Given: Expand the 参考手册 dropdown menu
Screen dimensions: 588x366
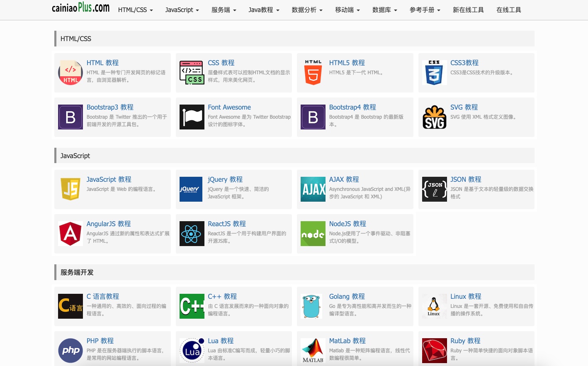Looking at the screenshot, I should click(x=425, y=10).
